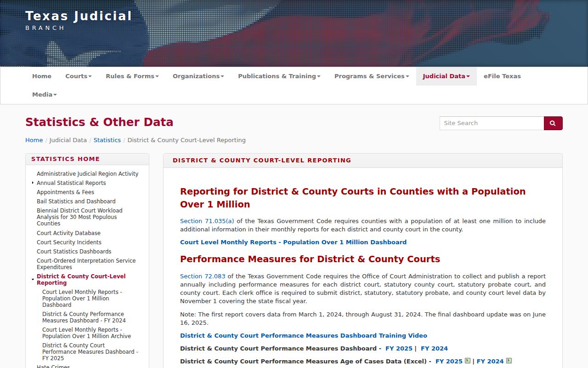Select Court Statistics Dashboards in sidebar
588x368 pixels.
[74, 252]
